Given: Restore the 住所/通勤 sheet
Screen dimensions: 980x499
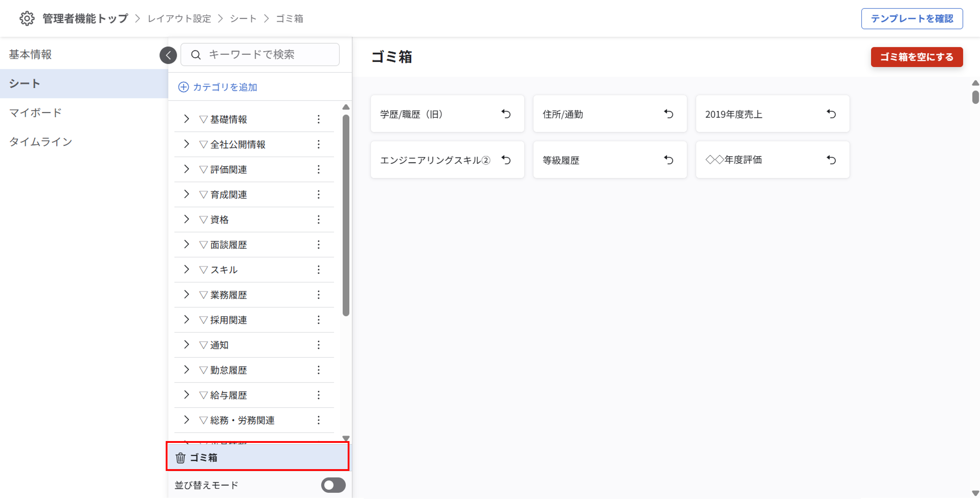Looking at the screenshot, I should pyautogui.click(x=668, y=114).
